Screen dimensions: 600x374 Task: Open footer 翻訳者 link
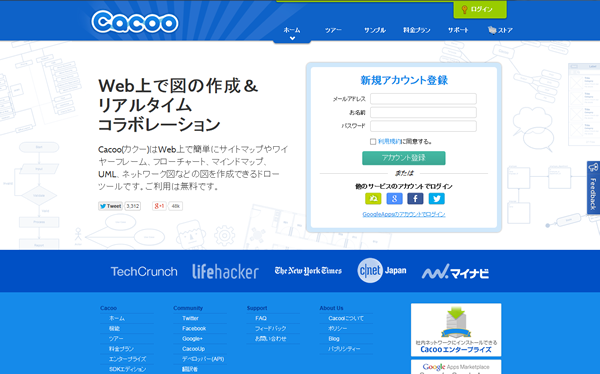click(x=190, y=369)
